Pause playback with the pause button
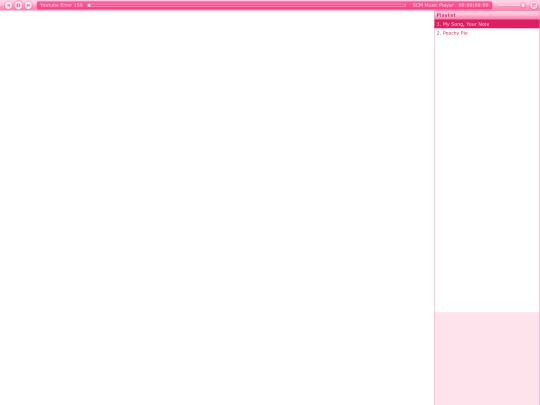The image size is (540, 405). [18, 5]
